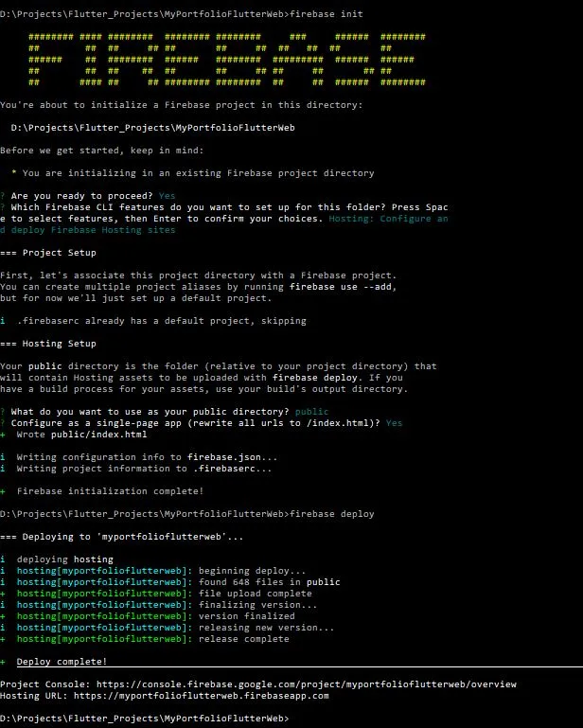The width and height of the screenshot is (583, 728).
Task: Click '.firebaserc already has a default project, skipping'
Action: click(162, 321)
